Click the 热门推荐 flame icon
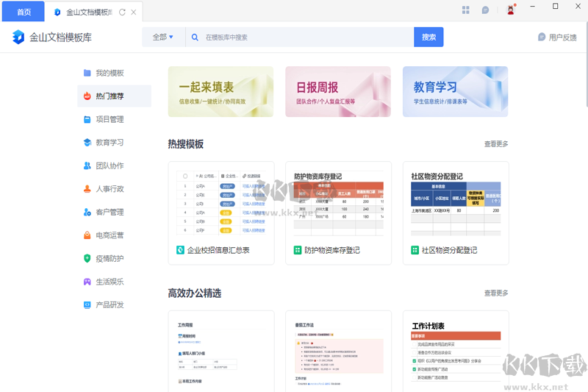 (87, 96)
